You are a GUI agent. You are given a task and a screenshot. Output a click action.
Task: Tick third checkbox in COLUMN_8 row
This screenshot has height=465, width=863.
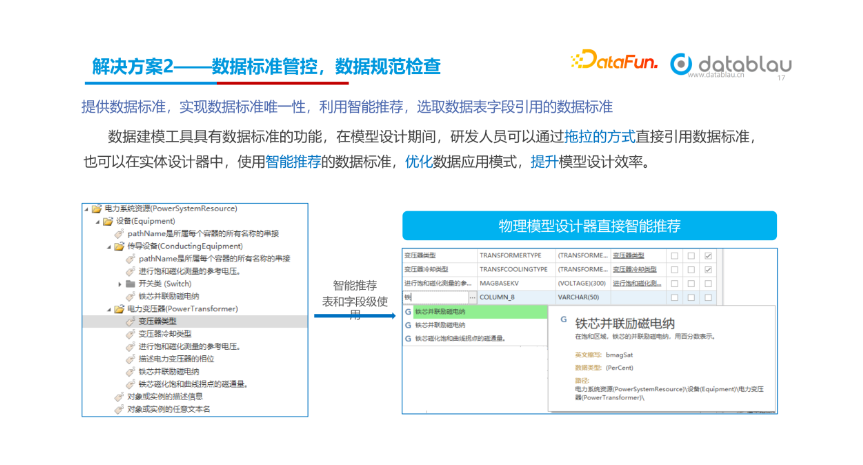pyautogui.click(x=708, y=297)
